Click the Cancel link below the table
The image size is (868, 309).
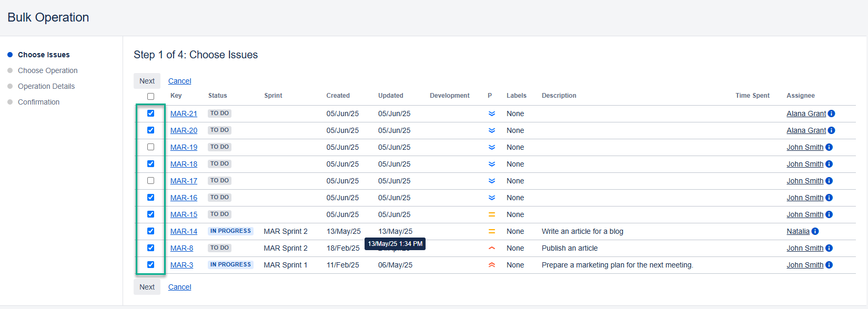(179, 287)
